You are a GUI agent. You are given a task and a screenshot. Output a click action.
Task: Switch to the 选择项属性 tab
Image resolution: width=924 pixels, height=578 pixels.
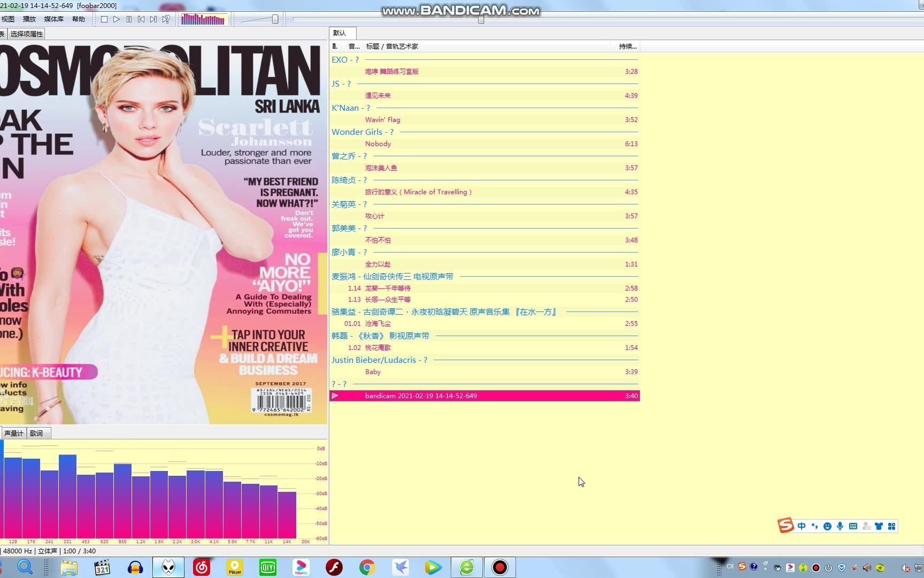[x=27, y=34]
